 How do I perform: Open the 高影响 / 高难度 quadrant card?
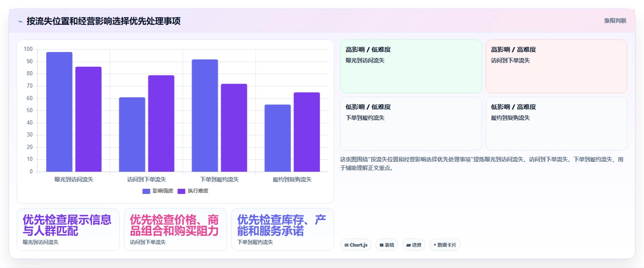click(556, 66)
